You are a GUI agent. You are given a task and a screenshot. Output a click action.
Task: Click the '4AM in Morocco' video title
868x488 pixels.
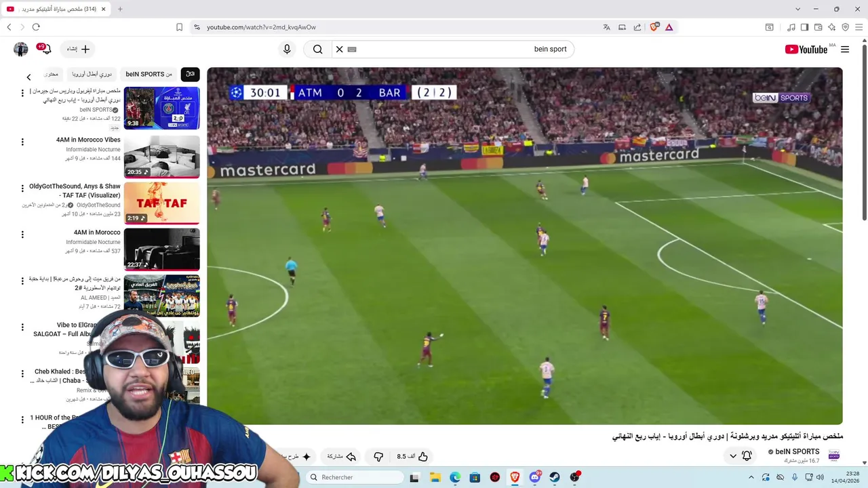[97, 232]
